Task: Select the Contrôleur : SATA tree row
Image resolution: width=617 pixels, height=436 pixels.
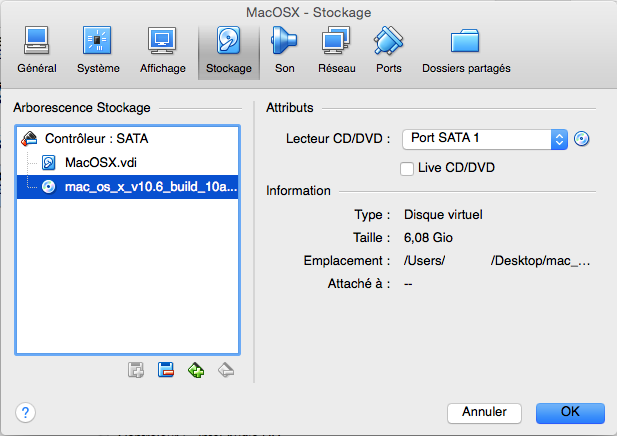Action: 127,139
